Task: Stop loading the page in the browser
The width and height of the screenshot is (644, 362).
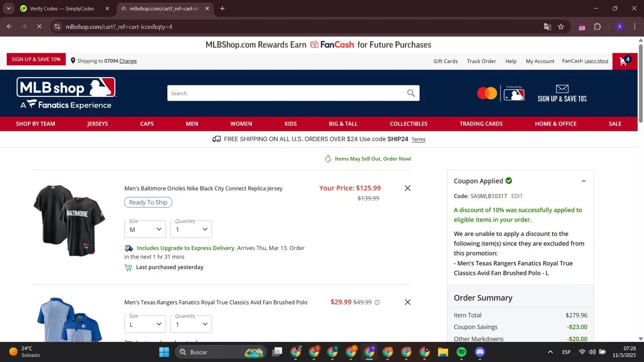Action: [x=39, y=27]
